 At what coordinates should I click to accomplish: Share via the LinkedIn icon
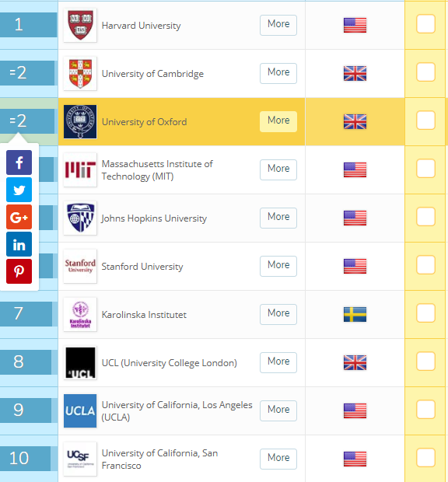19,244
